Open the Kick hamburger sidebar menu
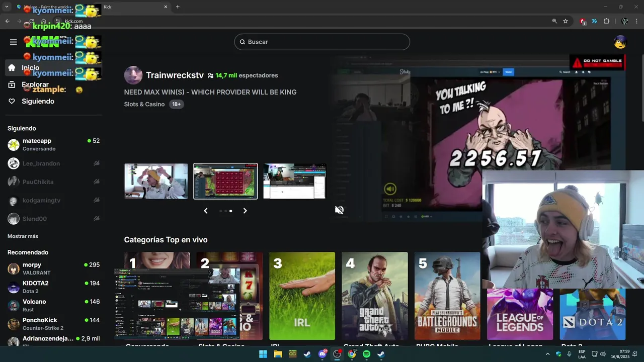This screenshot has width=644, height=362. pos(14,42)
